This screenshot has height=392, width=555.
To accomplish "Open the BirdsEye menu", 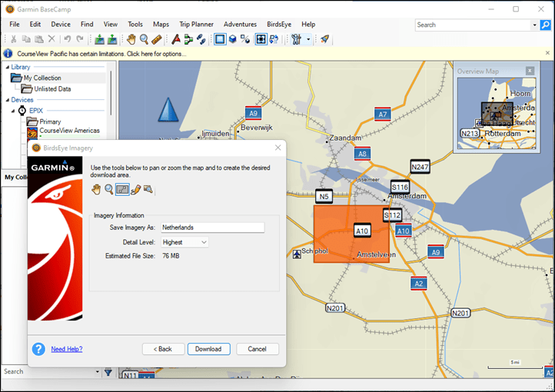I will coord(279,24).
